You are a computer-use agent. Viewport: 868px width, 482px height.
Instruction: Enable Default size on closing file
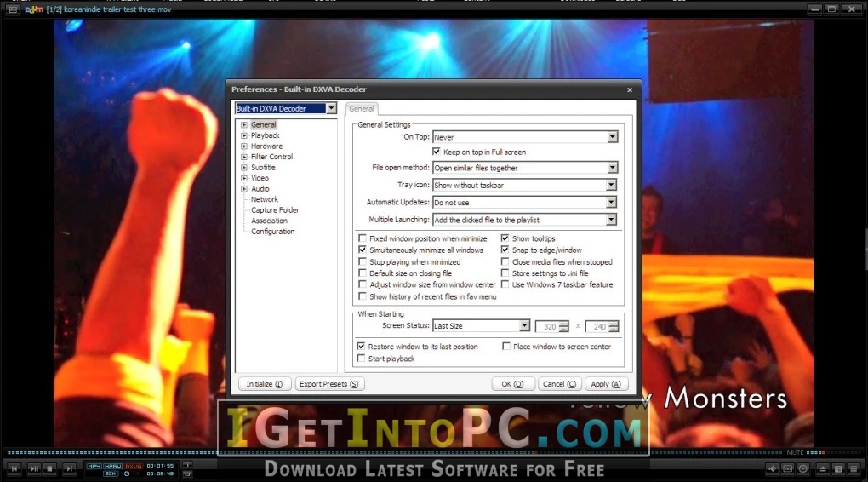[x=363, y=273]
